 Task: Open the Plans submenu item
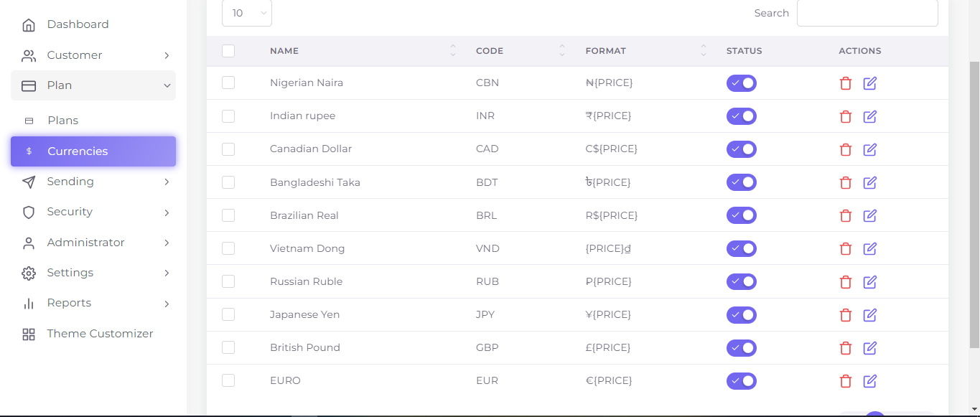[x=63, y=121]
